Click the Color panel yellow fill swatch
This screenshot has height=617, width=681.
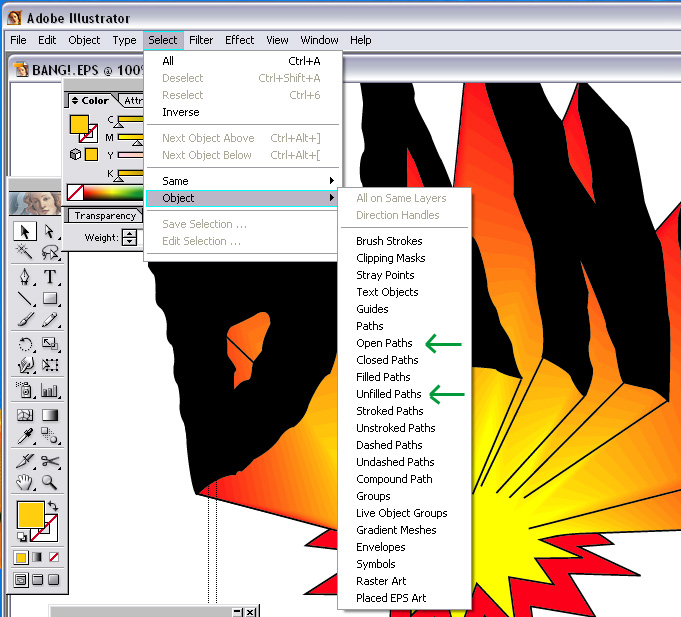(x=79, y=124)
